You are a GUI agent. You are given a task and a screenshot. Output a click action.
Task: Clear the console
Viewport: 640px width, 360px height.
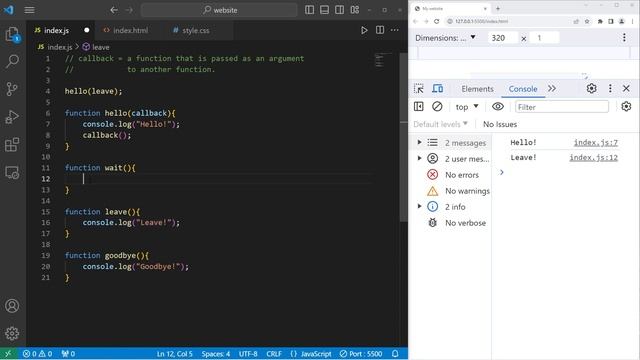click(x=437, y=107)
